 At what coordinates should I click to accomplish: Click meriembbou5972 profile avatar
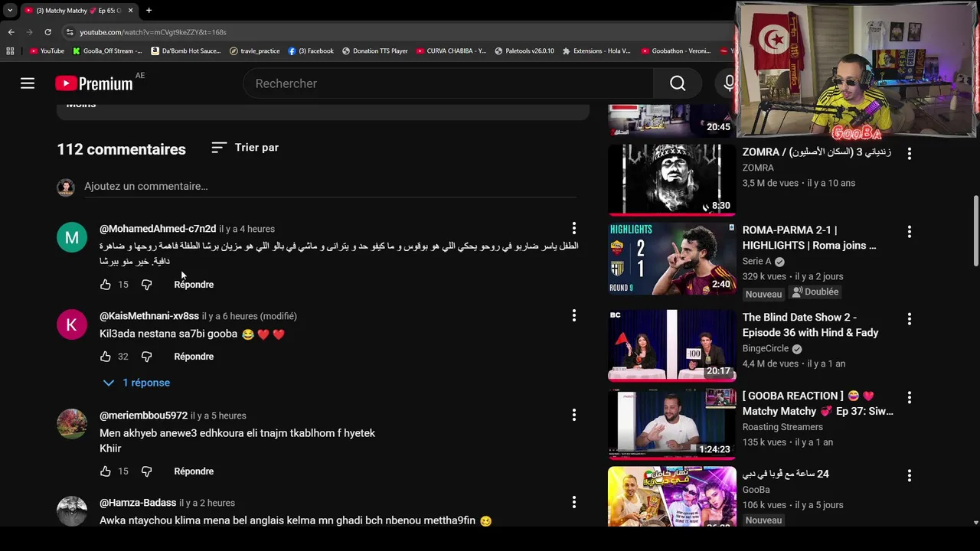click(x=72, y=424)
